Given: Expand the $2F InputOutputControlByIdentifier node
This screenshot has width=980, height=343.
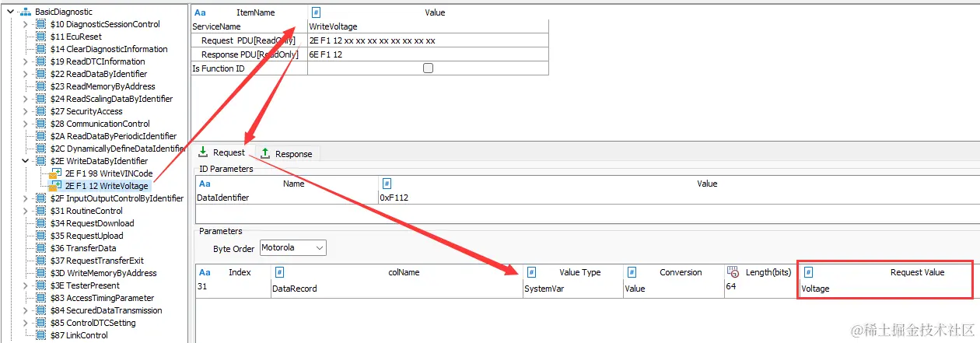Looking at the screenshot, I should click(x=25, y=198).
